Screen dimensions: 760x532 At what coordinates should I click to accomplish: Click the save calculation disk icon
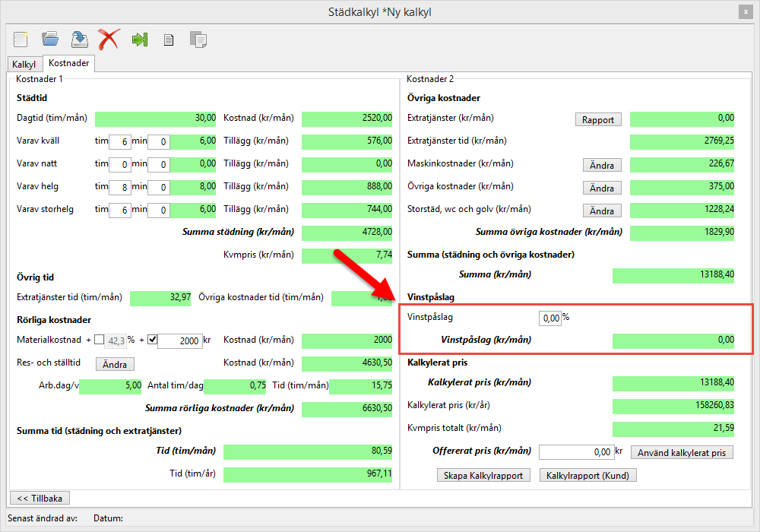79,40
